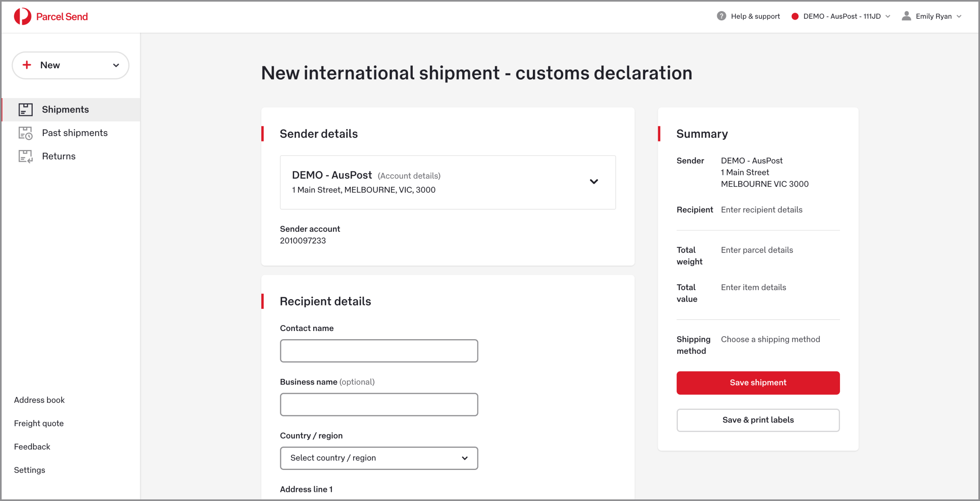
Task: Click MELBOURNE VIC 3000 in Summary
Action: pos(765,184)
